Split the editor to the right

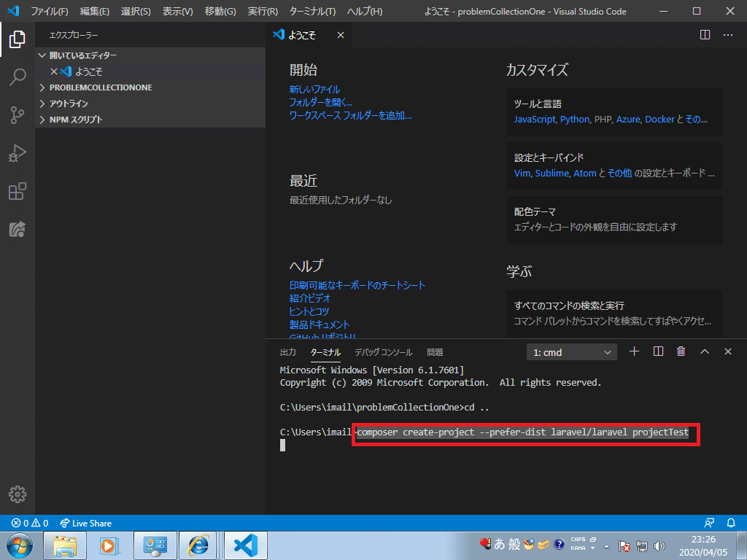tap(705, 35)
